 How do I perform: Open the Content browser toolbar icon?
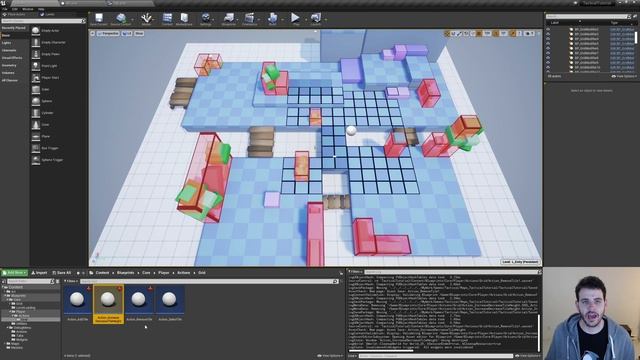(x=167, y=19)
